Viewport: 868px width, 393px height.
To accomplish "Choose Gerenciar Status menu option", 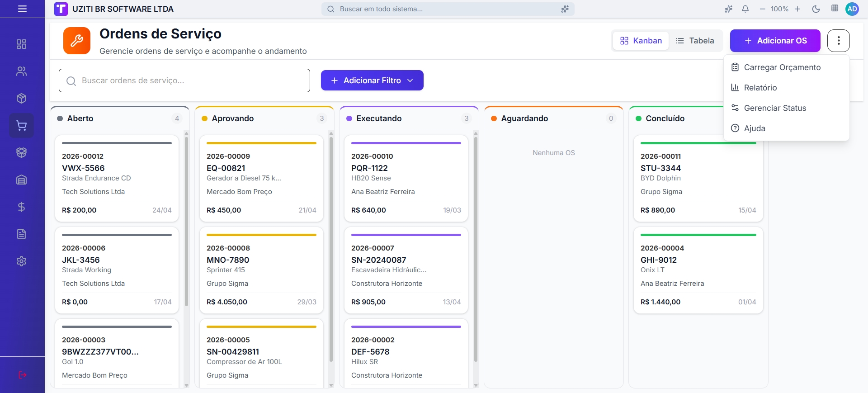I will (775, 108).
